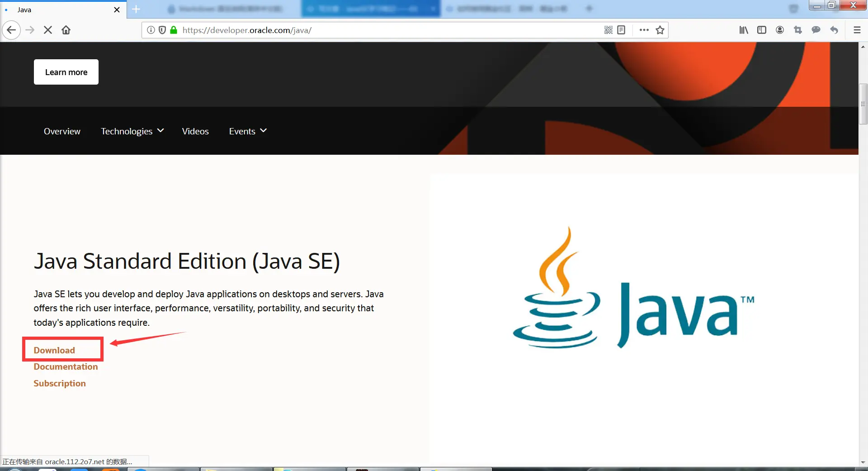Click the "Java Standard Edition (Java SE)" heading
This screenshot has width=868, height=471.
point(187,261)
